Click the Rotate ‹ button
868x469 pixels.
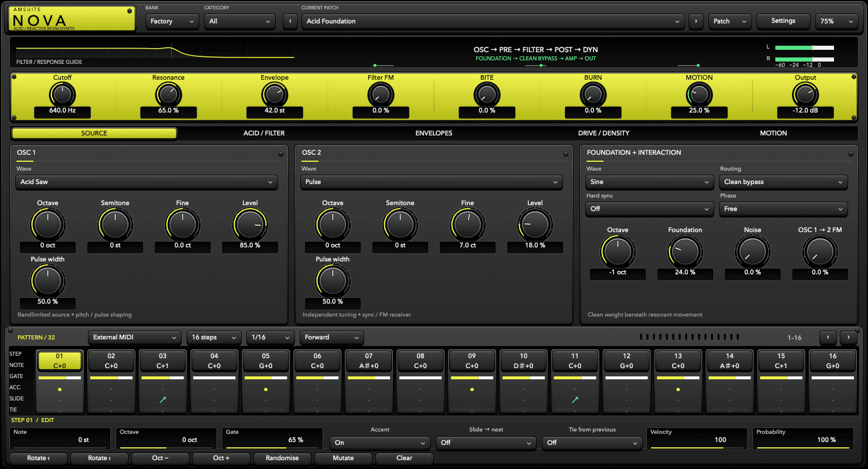[x=38, y=458]
